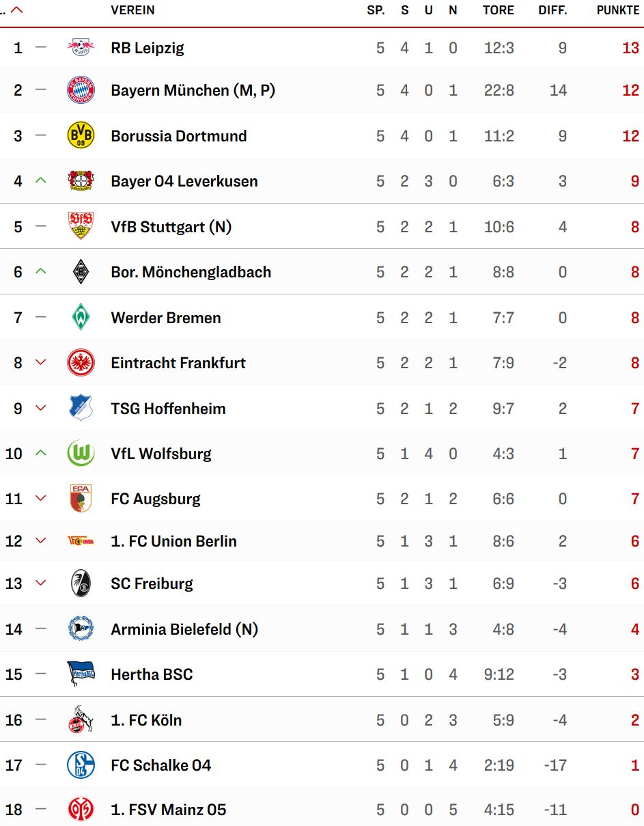Click the VEREIN column header
Image resolution: width=644 pixels, height=826 pixels.
132,10
